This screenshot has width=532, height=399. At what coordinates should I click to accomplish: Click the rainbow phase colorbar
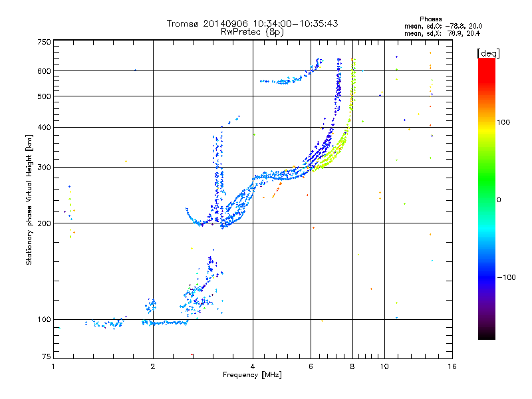click(487, 198)
